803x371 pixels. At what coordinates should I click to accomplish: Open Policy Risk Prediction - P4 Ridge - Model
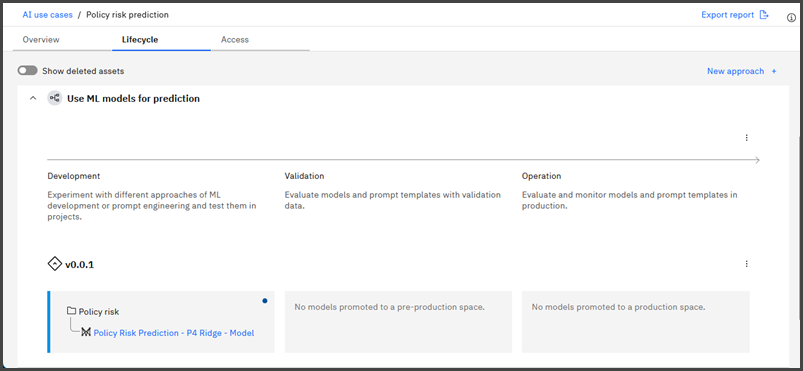click(x=174, y=333)
